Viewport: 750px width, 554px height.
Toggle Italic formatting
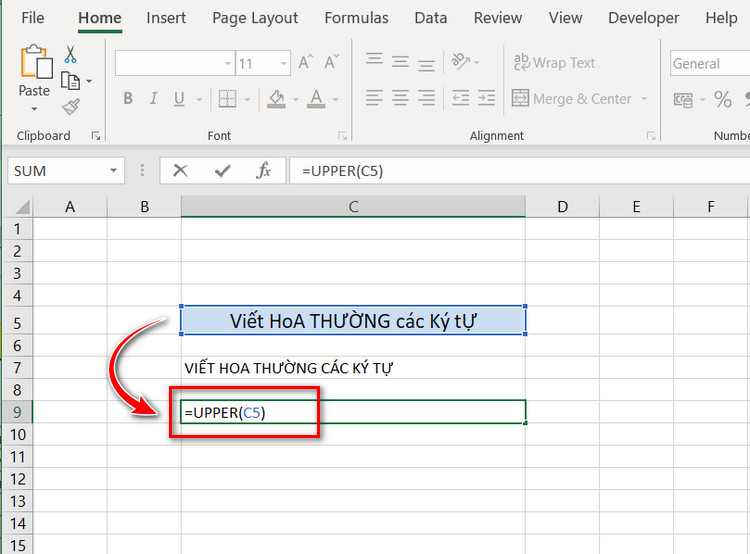[153, 99]
